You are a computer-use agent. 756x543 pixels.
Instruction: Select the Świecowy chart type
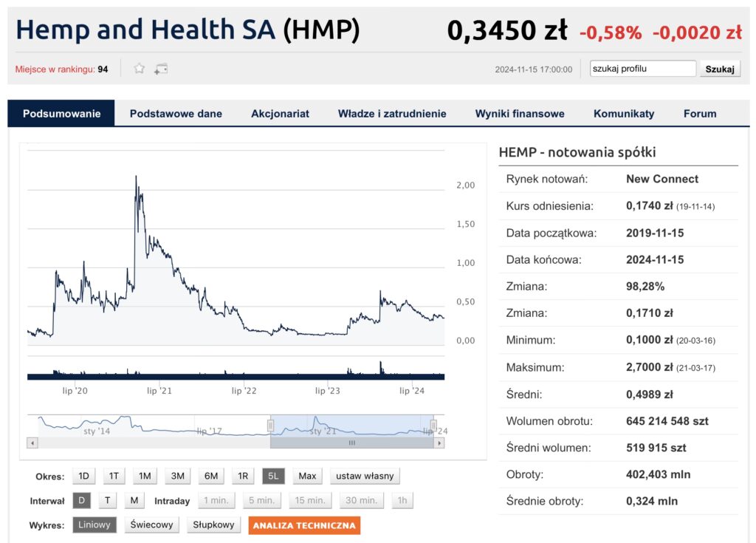pyautogui.click(x=151, y=525)
